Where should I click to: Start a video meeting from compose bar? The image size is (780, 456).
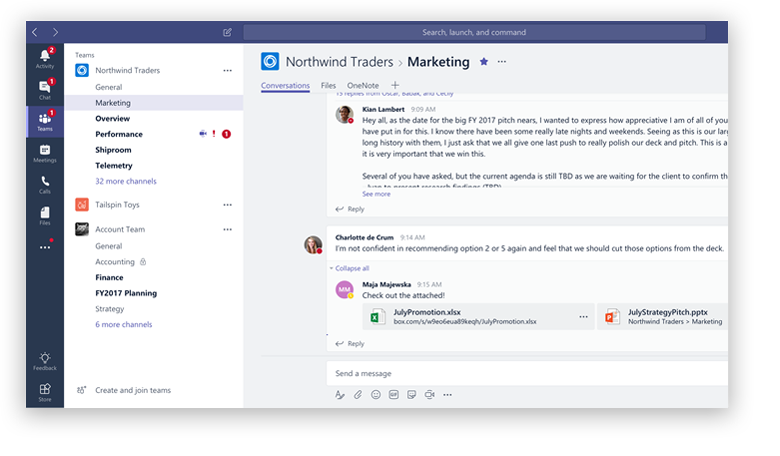(429, 395)
